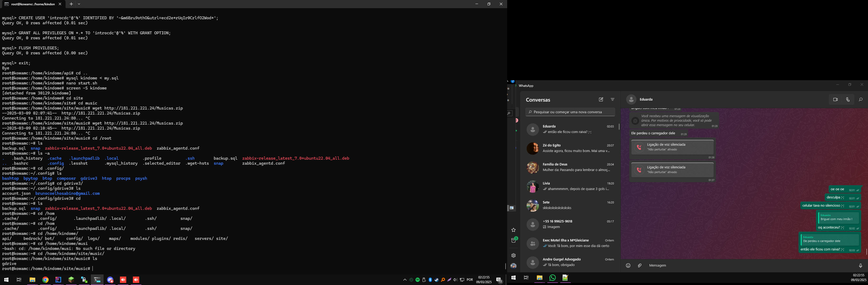This screenshot has height=285, width=868.
Task: Click the view-once message notice bubble
Action: pyautogui.click(x=674, y=120)
